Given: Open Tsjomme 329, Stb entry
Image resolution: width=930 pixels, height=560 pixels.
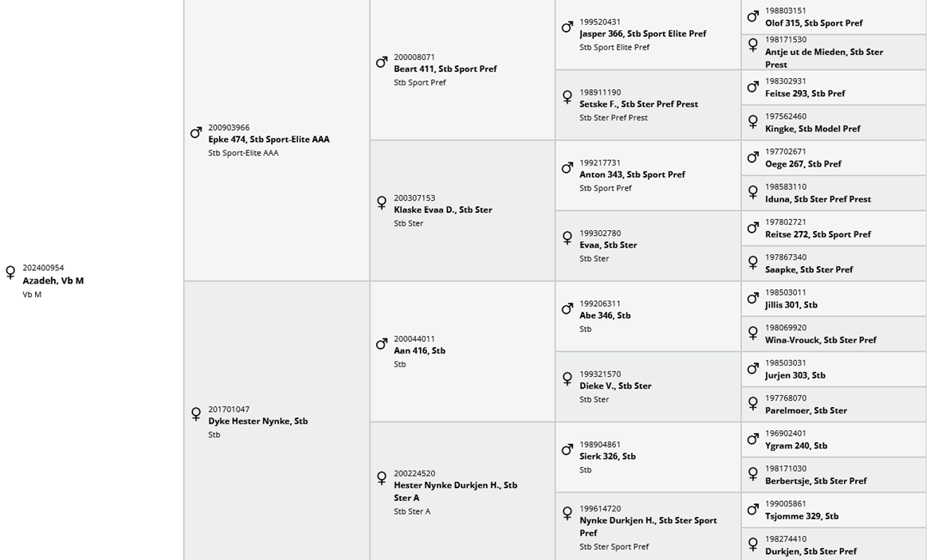Looking at the screenshot, I should pos(802,516).
